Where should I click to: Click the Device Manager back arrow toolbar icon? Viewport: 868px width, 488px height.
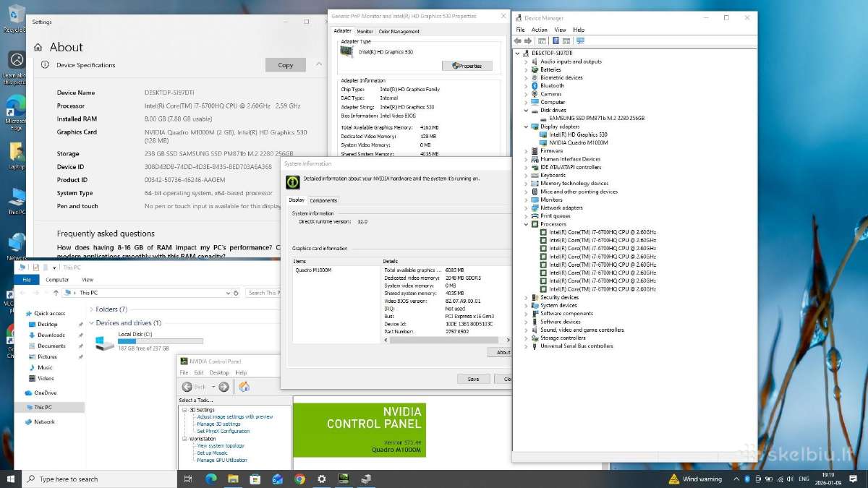pyautogui.click(x=519, y=41)
